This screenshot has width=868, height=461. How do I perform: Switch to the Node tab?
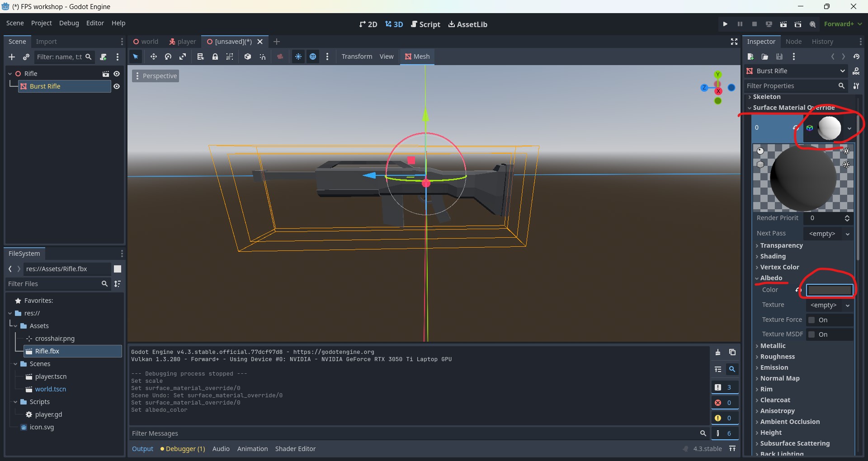point(794,42)
